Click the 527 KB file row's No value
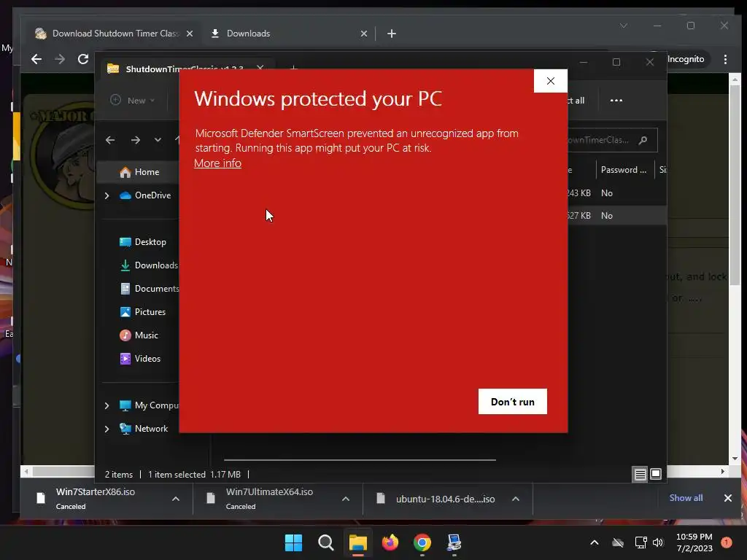 607,216
